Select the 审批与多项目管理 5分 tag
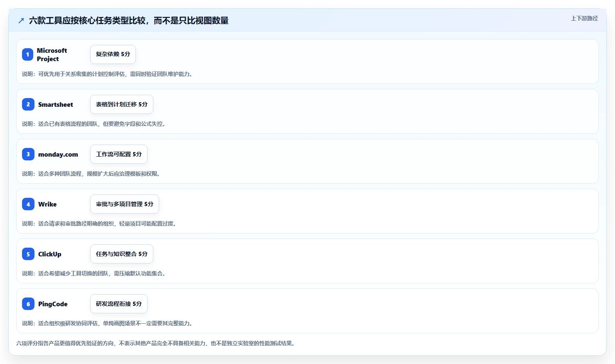 (125, 204)
